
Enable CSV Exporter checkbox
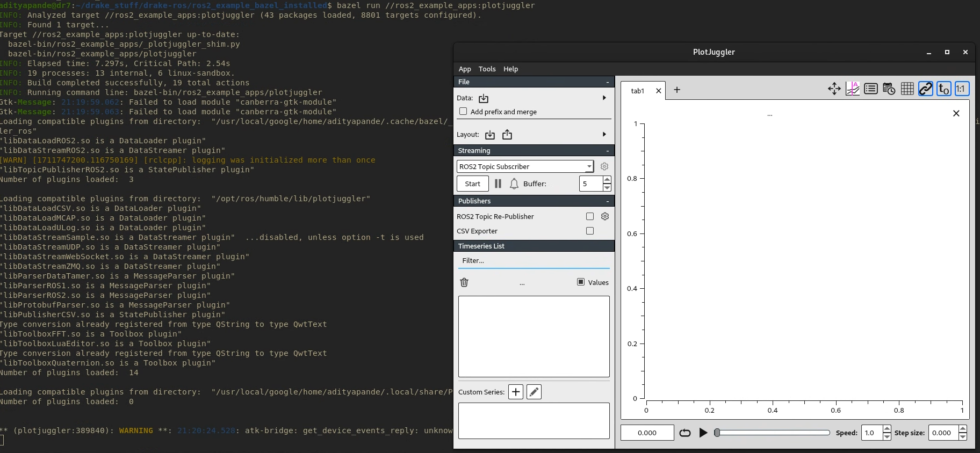tap(590, 231)
